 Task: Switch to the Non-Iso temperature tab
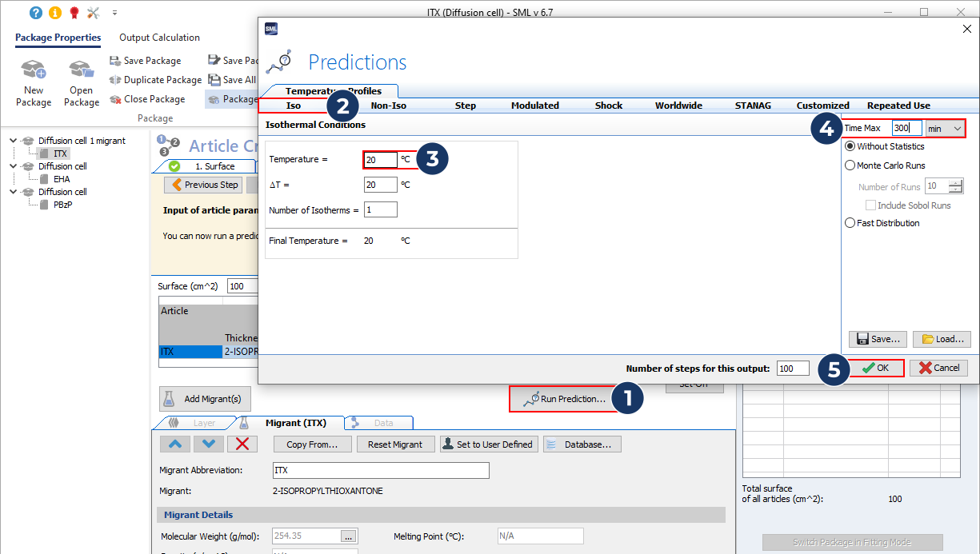(x=388, y=106)
